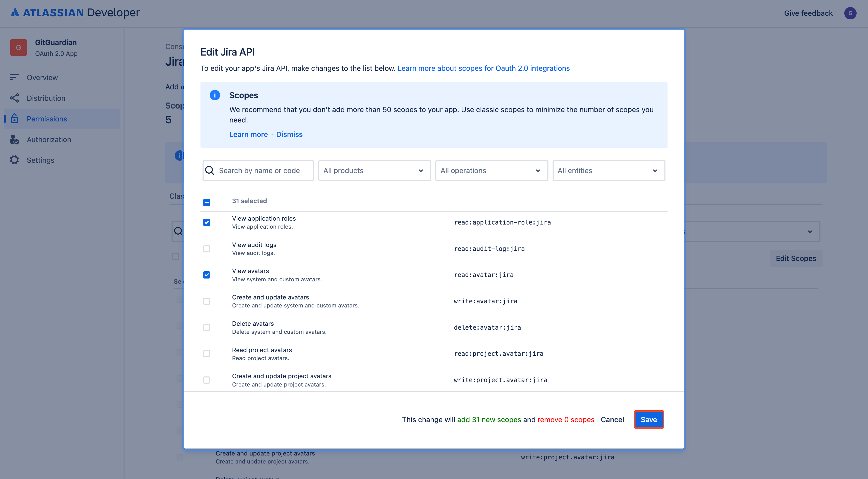This screenshot has width=868, height=479.
Task: Open Overview in the sidebar
Action: click(62, 78)
